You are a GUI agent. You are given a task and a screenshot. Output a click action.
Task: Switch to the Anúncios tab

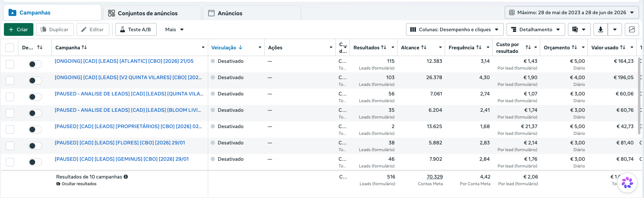[x=230, y=13]
